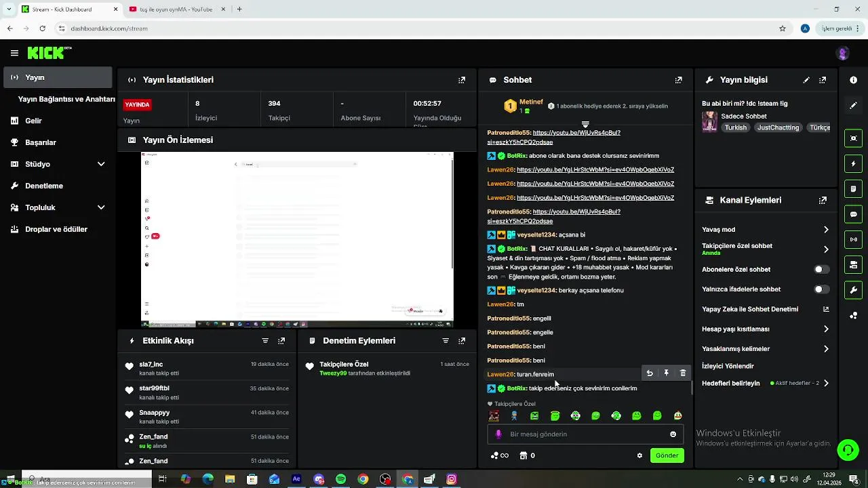Filter the Etkinlik Akışı feed
This screenshot has width=868, height=488.
[x=265, y=341]
